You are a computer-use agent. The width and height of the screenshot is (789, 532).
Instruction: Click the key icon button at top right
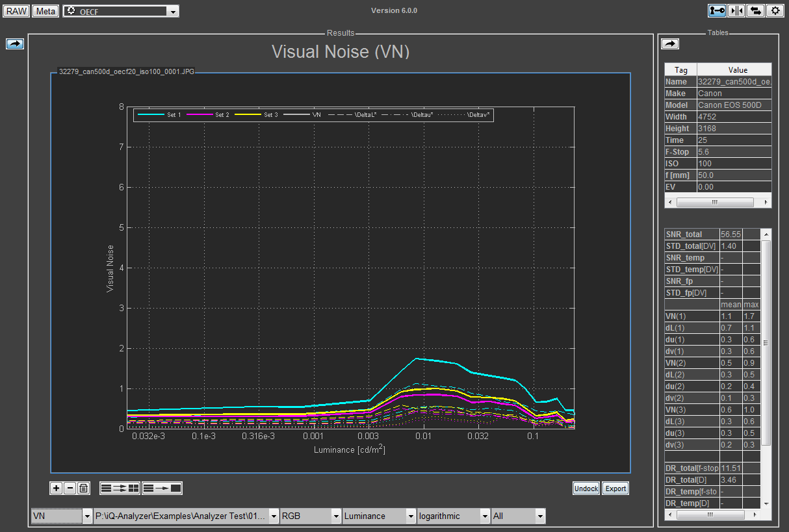717,10
